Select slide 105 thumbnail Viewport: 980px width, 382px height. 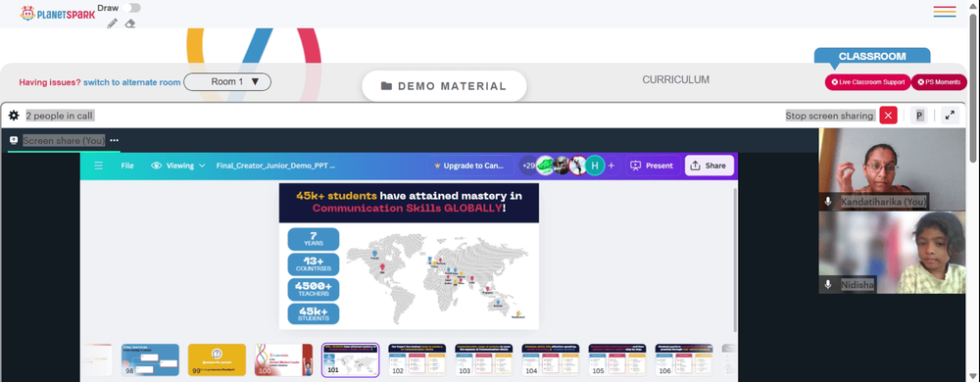tap(617, 360)
